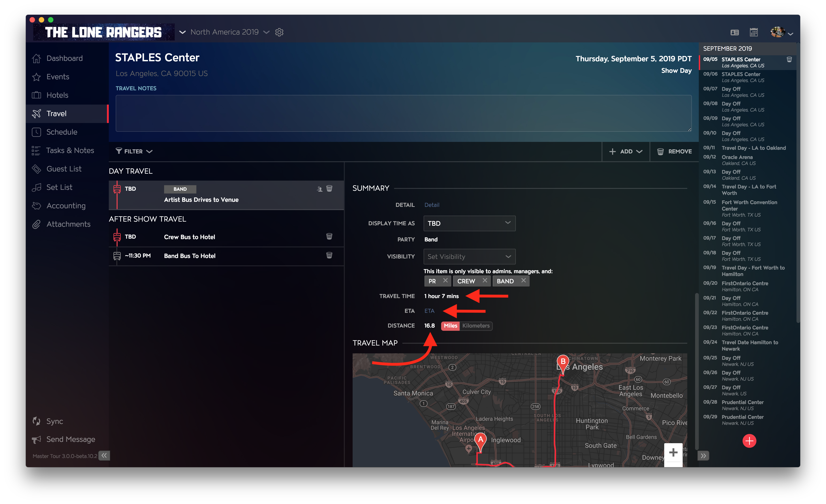Open the calendar icon in header

[754, 32]
